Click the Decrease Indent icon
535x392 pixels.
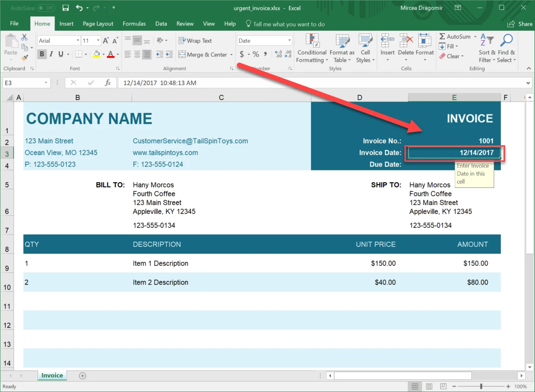tap(160, 54)
